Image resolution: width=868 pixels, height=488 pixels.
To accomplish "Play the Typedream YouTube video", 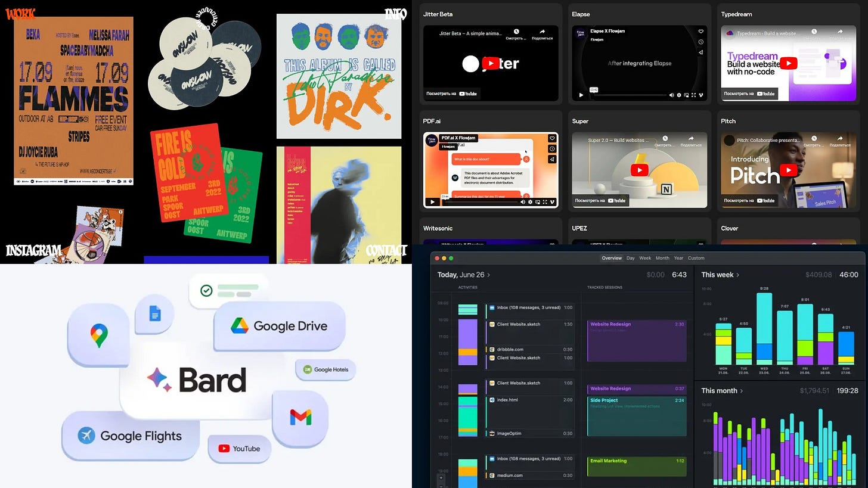I will pyautogui.click(x=788, y=63).
